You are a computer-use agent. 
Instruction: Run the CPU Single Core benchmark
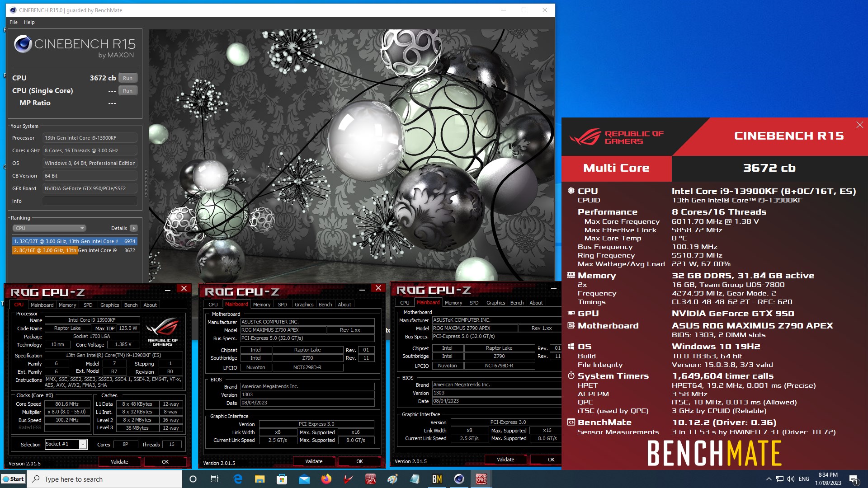coord(128,91)
